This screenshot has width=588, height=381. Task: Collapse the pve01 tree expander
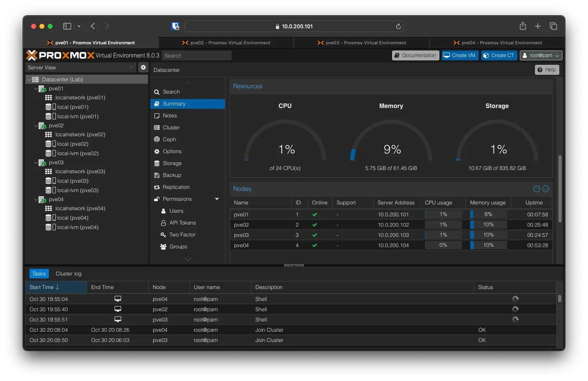pos(36,89)
